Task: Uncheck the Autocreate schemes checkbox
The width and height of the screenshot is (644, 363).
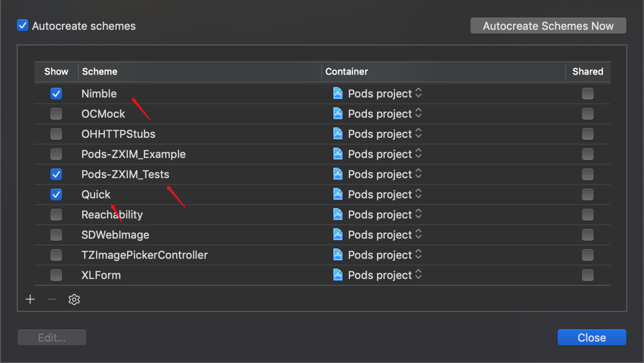Action: coord(23,25)
